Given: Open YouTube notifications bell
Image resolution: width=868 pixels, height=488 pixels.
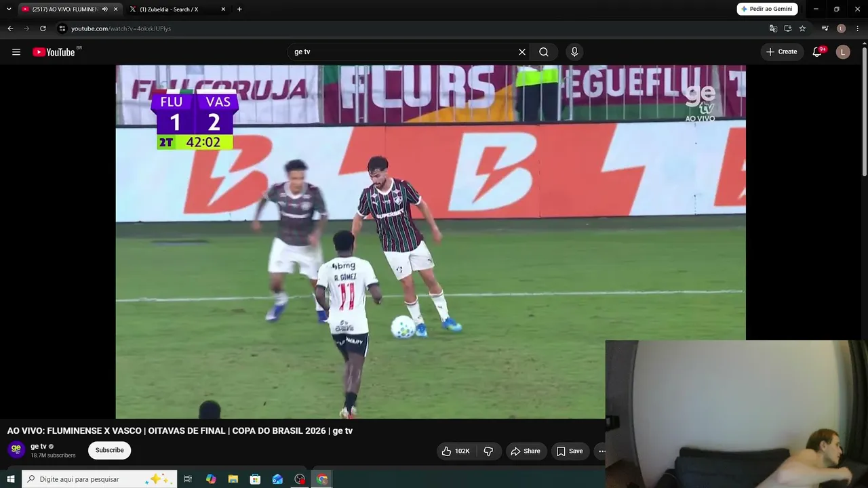Looking at the screenshot, I should 818,52.
